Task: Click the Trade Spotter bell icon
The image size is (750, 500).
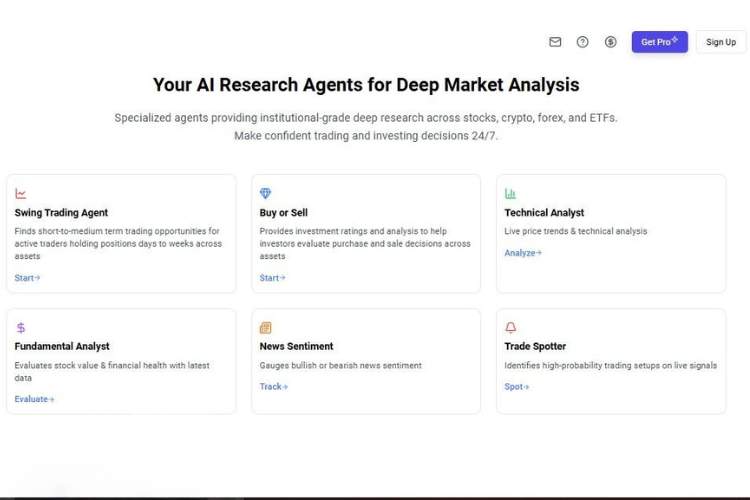Action: pos(510,328)
